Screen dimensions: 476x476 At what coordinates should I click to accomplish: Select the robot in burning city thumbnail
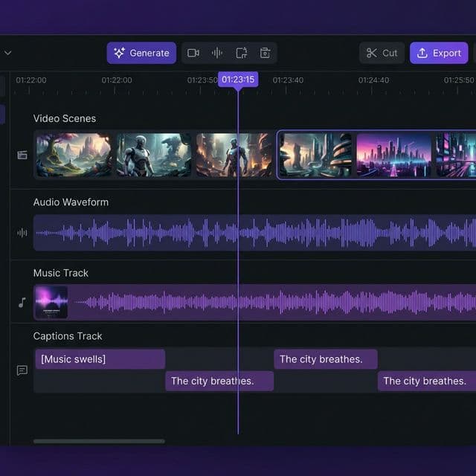[234, 155]
